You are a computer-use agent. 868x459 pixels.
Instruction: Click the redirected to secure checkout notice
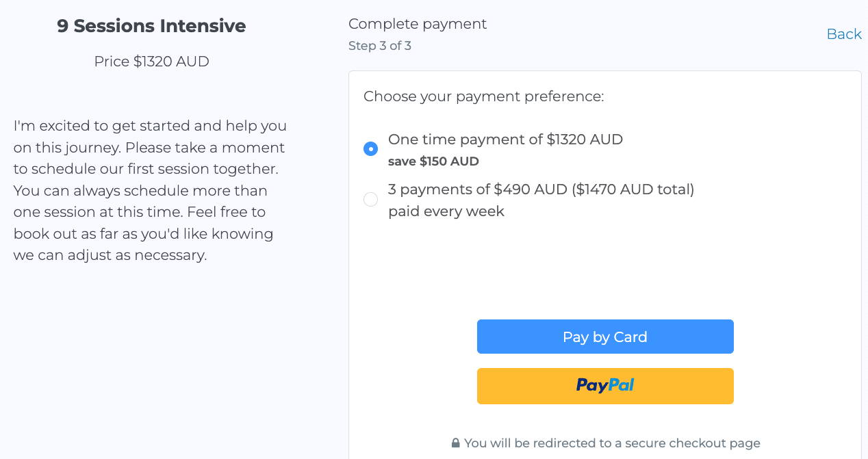click(612, 443)
